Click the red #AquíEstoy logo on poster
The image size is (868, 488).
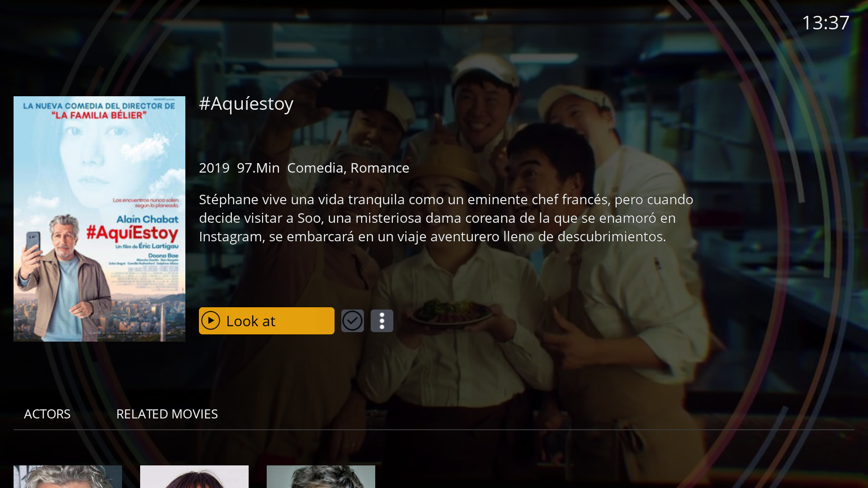point(132,233)
